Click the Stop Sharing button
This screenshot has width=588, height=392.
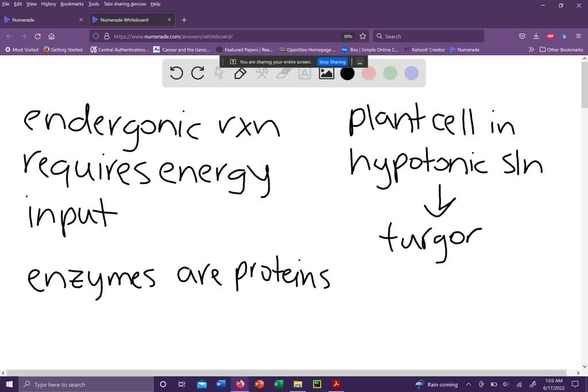click(332, 62)
